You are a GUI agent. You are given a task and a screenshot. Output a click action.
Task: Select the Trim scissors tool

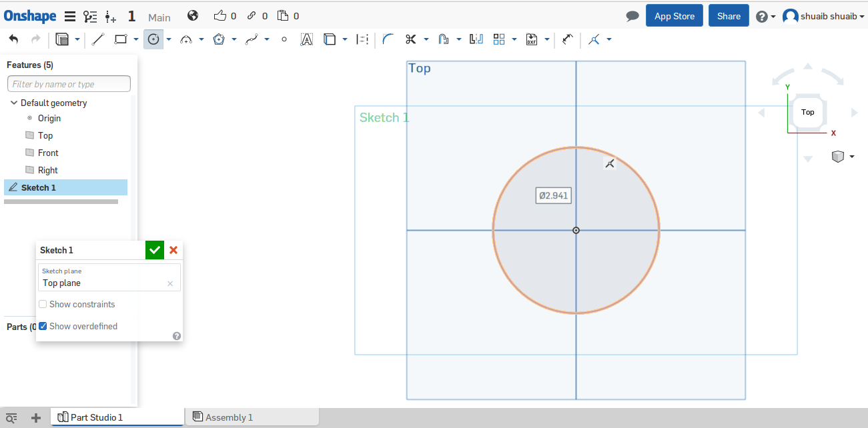[410, 39]
